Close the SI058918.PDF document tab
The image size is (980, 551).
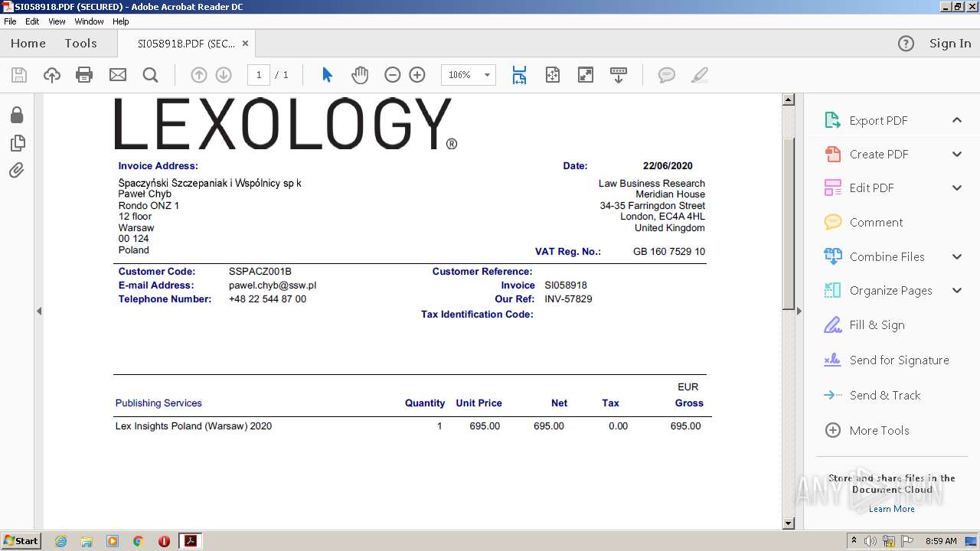click(x=245, y=44)
